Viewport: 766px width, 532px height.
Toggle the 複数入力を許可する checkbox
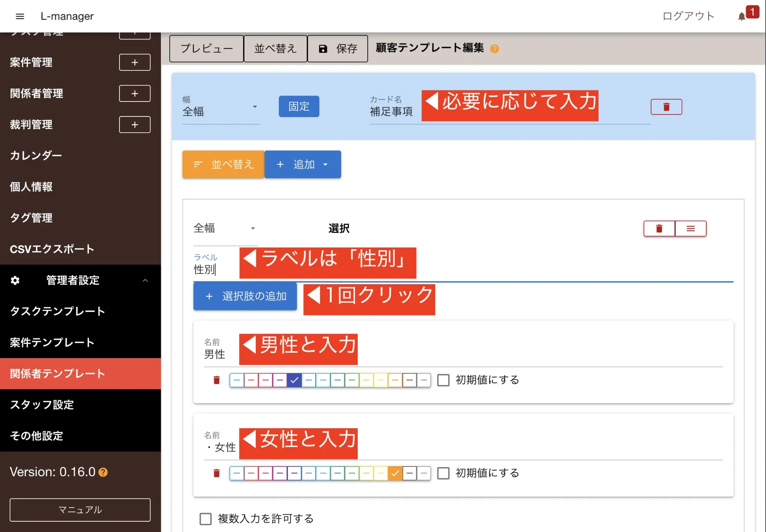(205, 519)
